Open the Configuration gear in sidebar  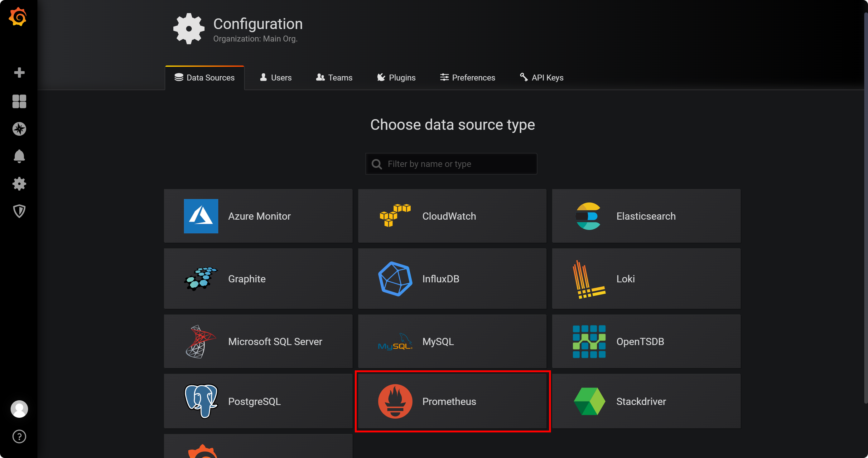point(19,184)
